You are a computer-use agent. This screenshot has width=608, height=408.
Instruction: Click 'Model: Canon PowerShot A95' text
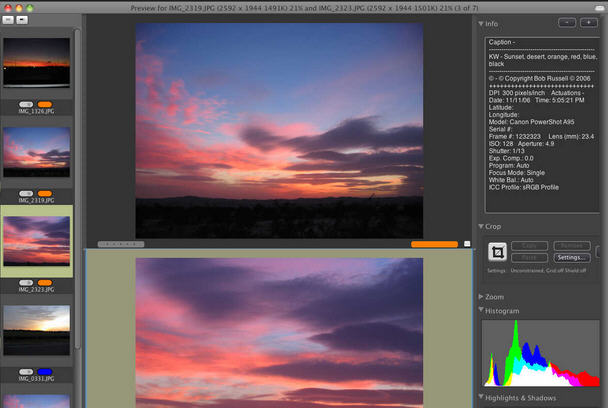(531, 122)
